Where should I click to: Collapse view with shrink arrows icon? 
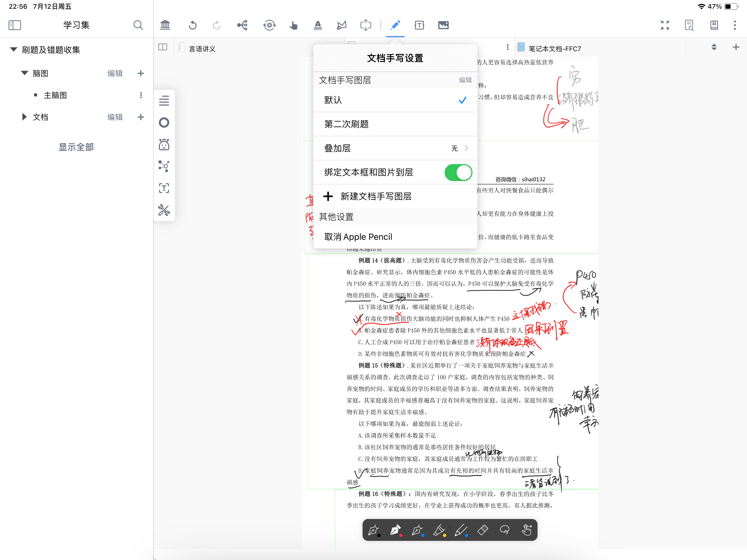point(665,25)
